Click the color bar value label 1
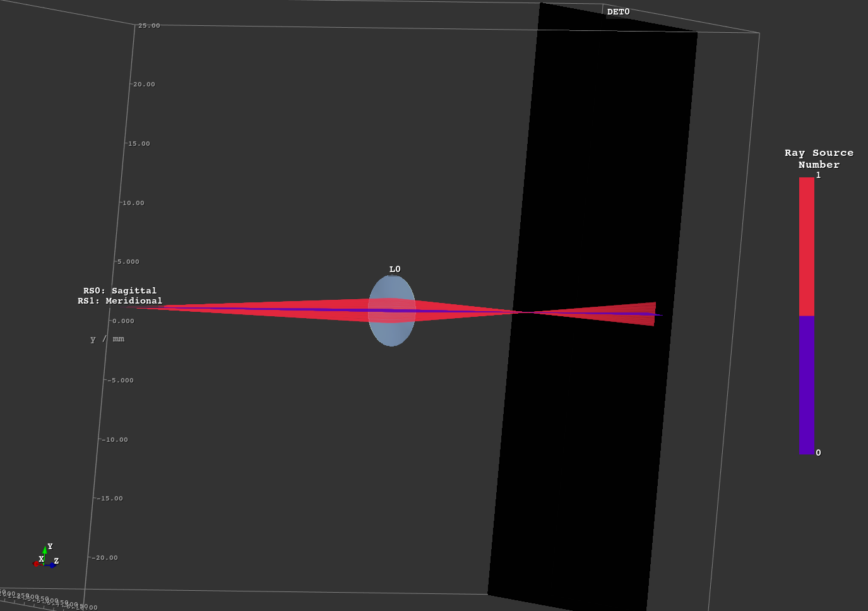Viewport: 868px width, 611px height. tap(818, 175)
